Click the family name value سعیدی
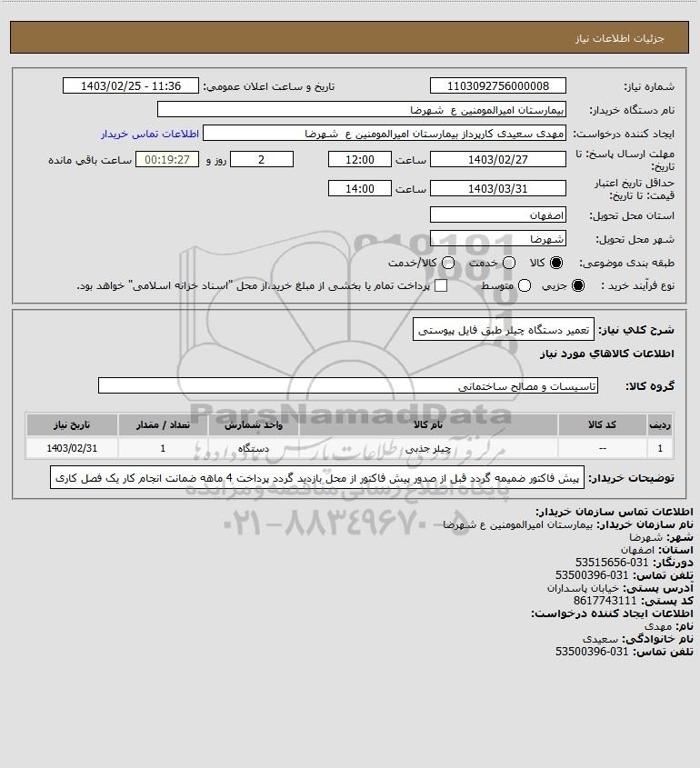Viewport: 700px width, 768px height. [x=601, y=639]
